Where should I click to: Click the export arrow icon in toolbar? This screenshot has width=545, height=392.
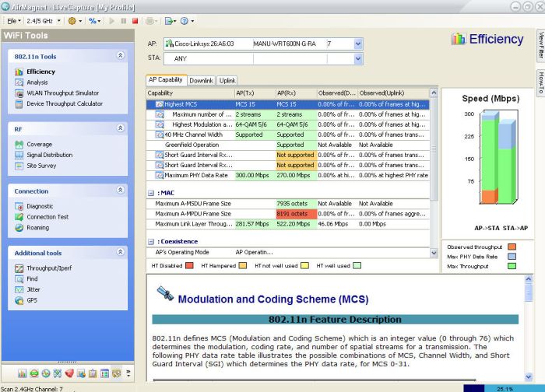pyautogui.click(x=168, y=21)
